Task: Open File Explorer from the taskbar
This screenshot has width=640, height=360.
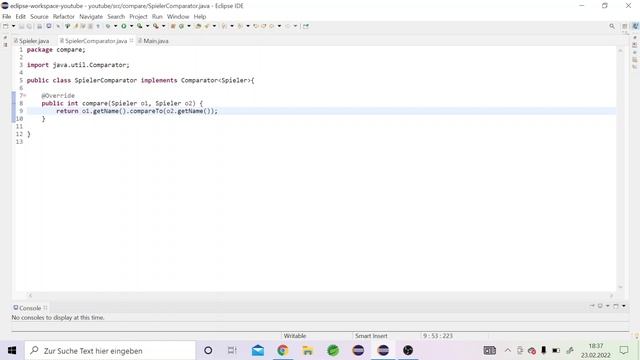Action: tap(307, 351)
